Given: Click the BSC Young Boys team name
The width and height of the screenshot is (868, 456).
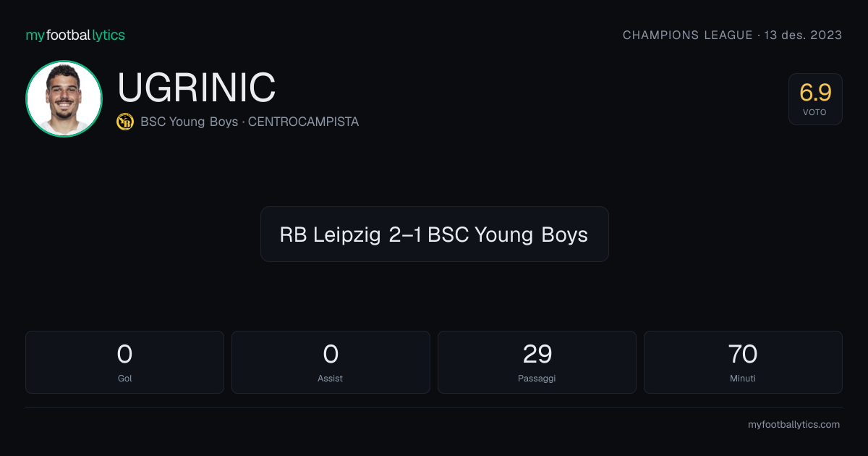Looking at the screenshot, I should [x=190, y=122].
